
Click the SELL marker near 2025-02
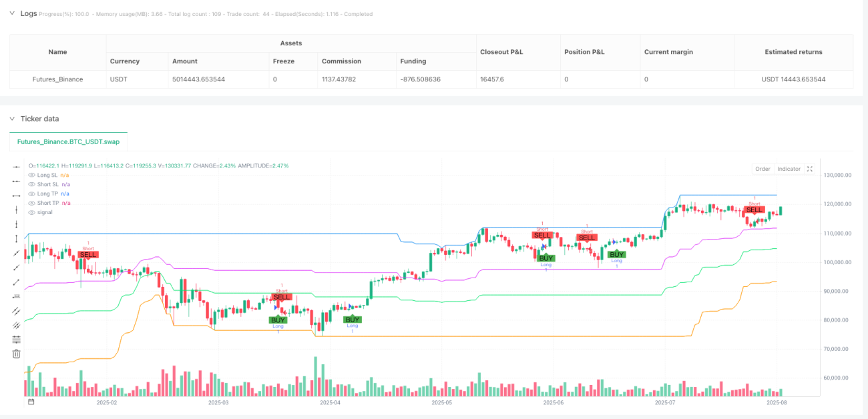(88, 255)
